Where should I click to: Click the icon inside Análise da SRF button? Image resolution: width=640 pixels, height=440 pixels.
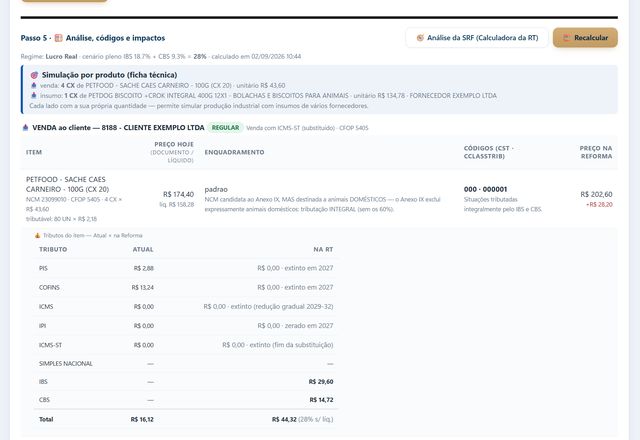420,38
